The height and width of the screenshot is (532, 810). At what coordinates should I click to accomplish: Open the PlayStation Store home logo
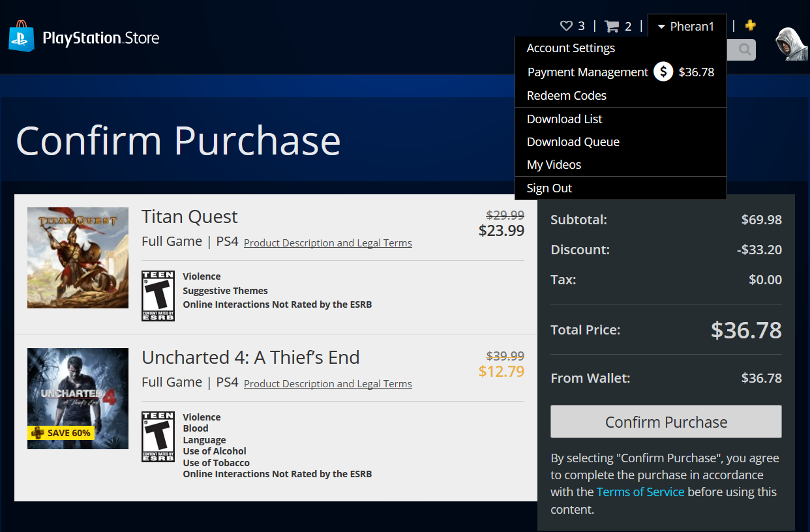pyautogui.click(x=84, y=37)
